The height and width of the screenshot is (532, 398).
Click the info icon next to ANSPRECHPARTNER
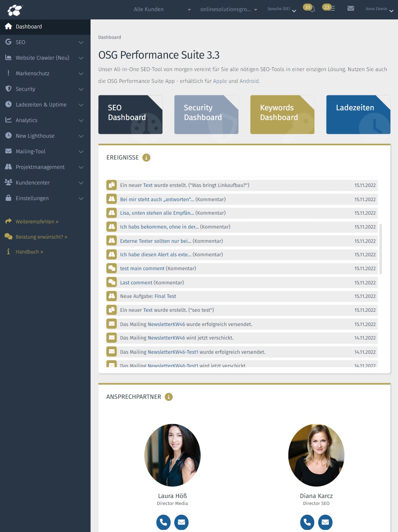point(169,397)
